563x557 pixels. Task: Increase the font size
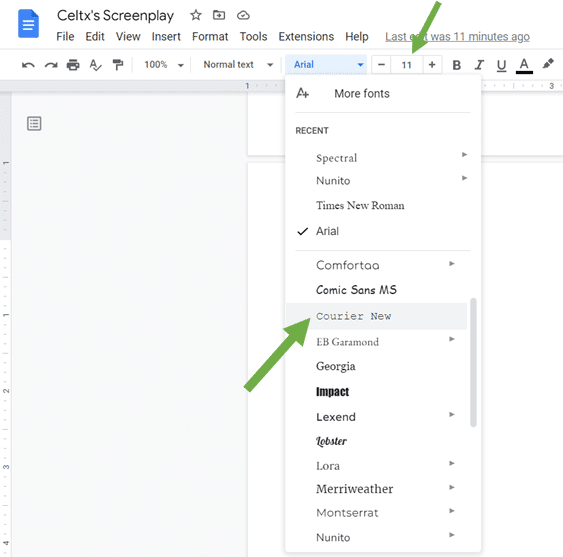(x=432, y=65)
